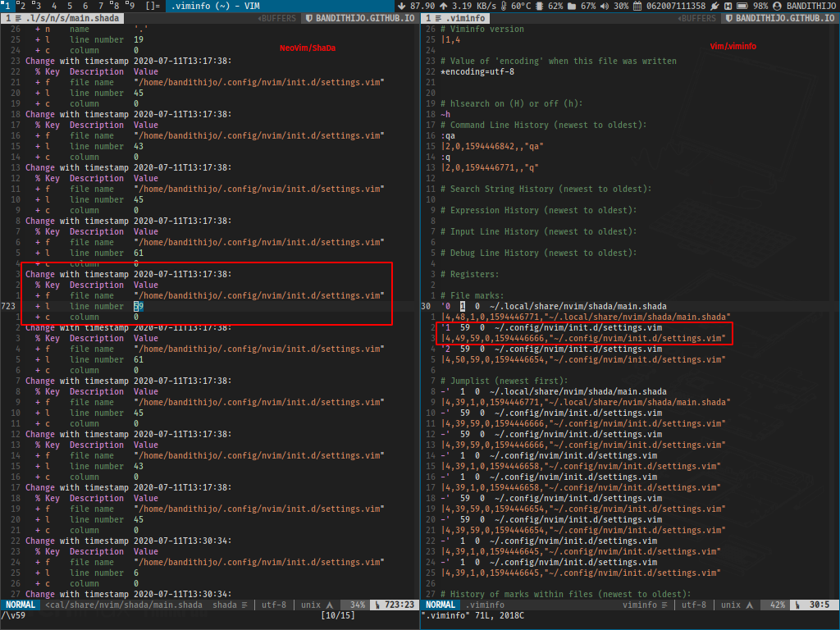
Task: Click the tiling layout indicator after workspace 9
Action: [x=153, y=6]
